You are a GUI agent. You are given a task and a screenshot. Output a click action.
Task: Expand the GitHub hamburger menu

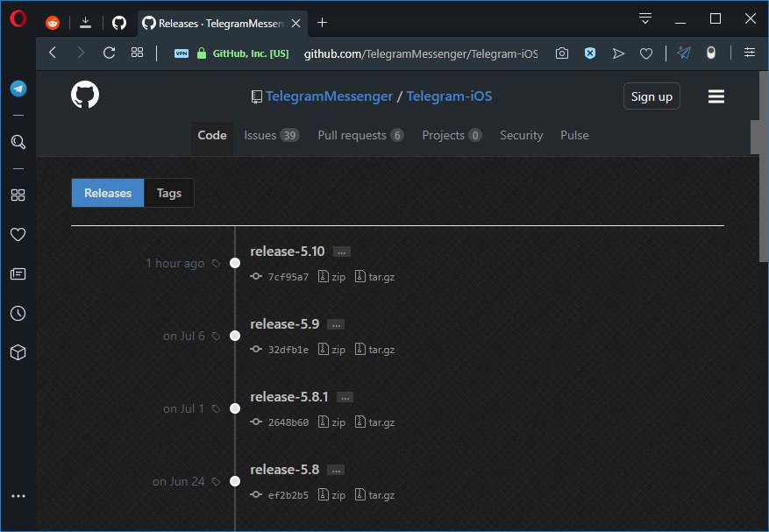point(716,96)
